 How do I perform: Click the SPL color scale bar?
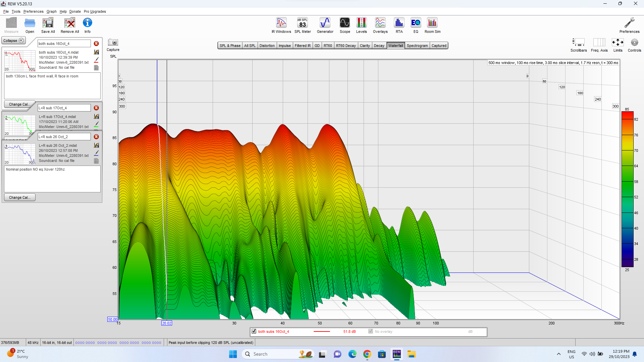point(627,189)
